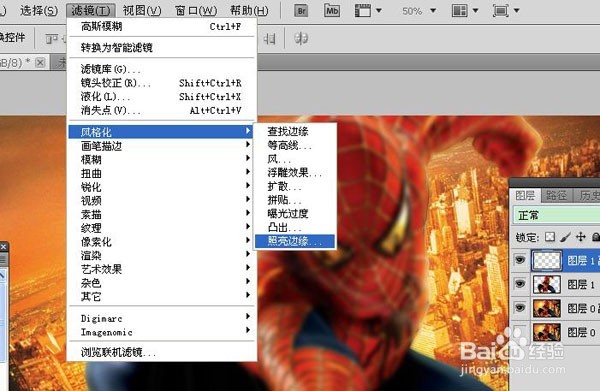Expand the Digimarc submenu
The image size is (600, 391).
point(161,318)
